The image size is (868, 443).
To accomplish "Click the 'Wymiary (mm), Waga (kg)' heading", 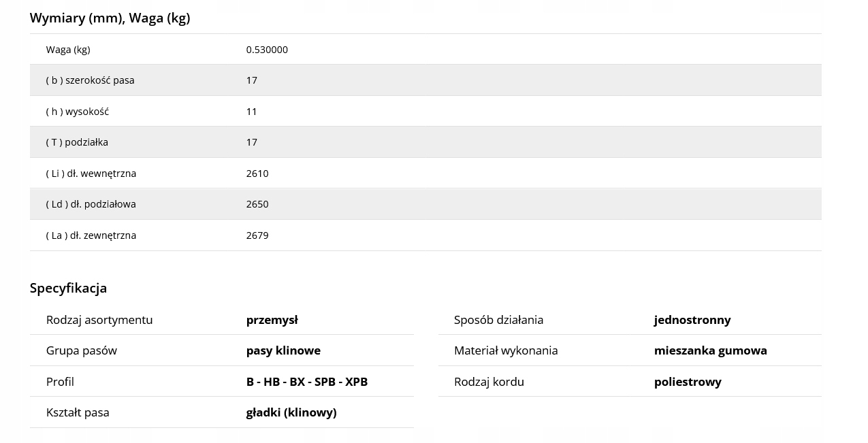I will click(110, 18).
